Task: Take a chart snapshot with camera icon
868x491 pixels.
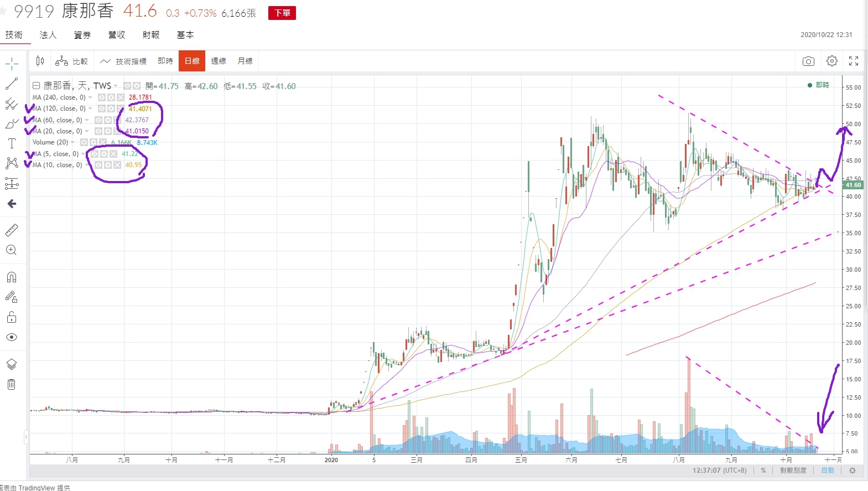Action: (x=808, y=61)
